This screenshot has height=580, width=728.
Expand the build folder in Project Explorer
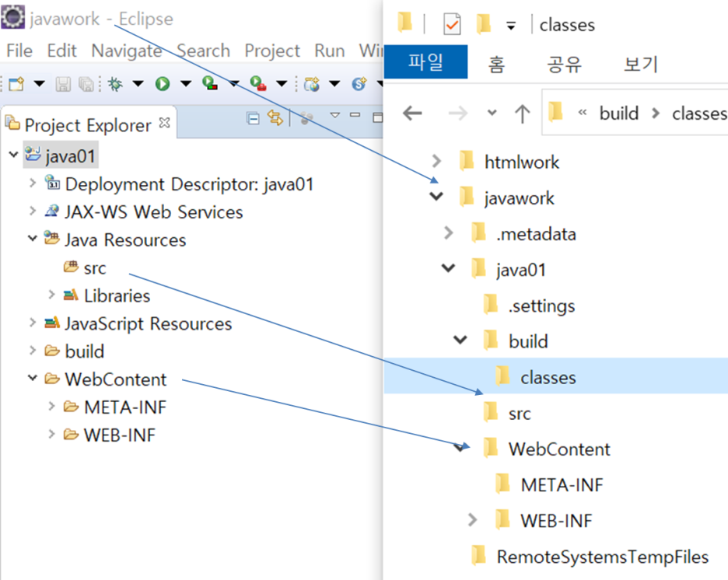[33, 351]
